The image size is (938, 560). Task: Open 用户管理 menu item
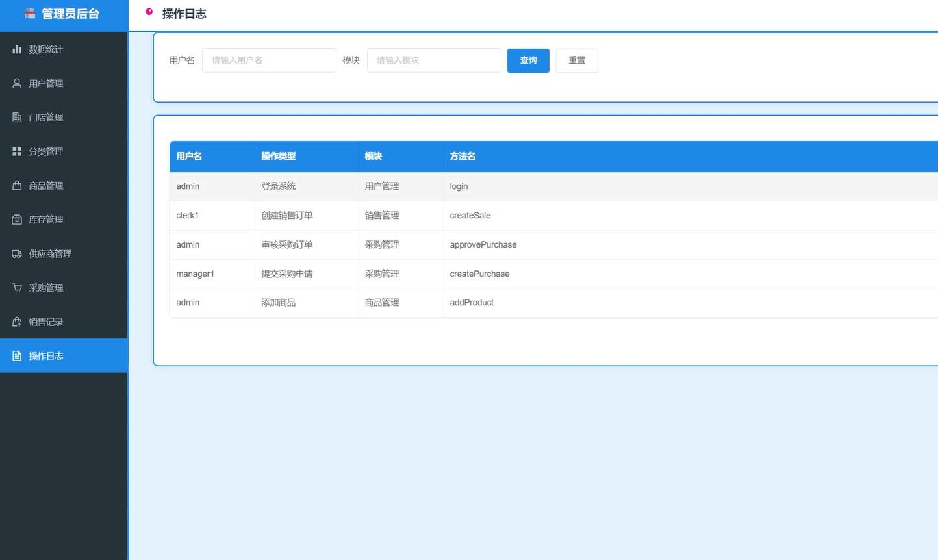(64, 83)
